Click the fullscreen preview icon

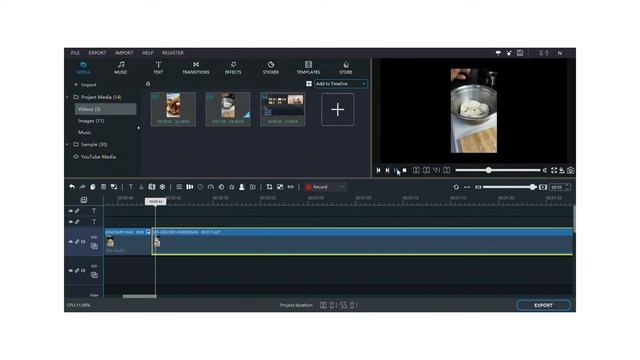(554, 170)
